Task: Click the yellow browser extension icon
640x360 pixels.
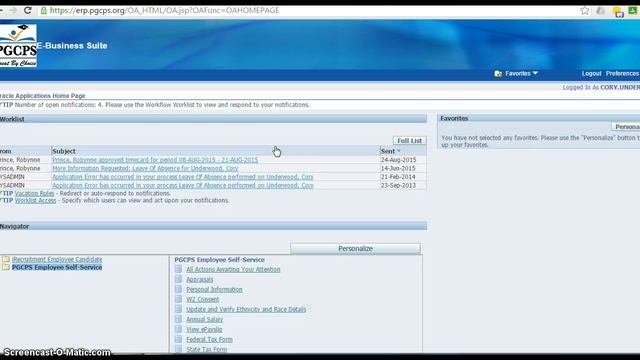Action: pyautogui.click(x=618, y=11)
